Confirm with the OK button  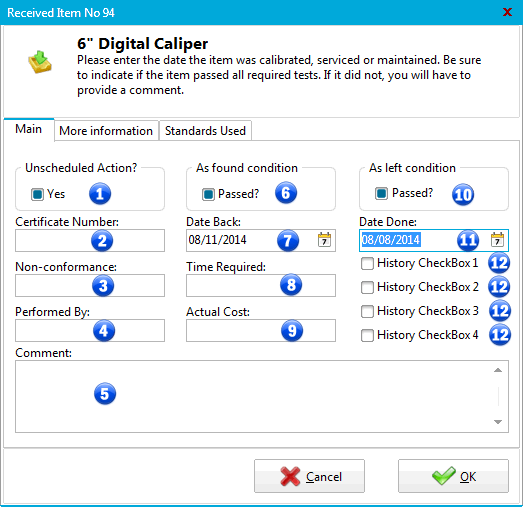[x=453, y=476]
